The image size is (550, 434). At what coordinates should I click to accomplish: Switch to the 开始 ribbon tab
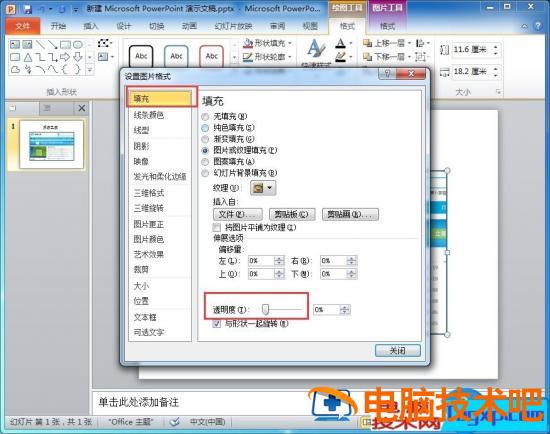58,26
